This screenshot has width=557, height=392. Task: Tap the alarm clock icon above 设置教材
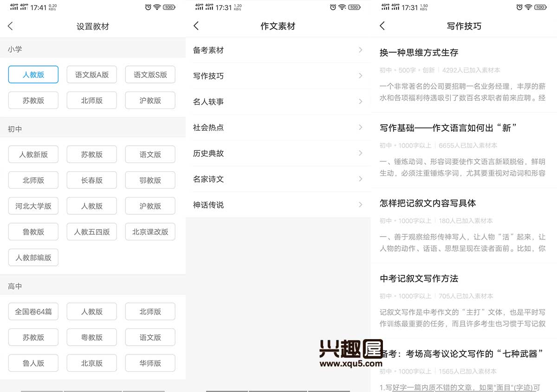coord(148,7)
